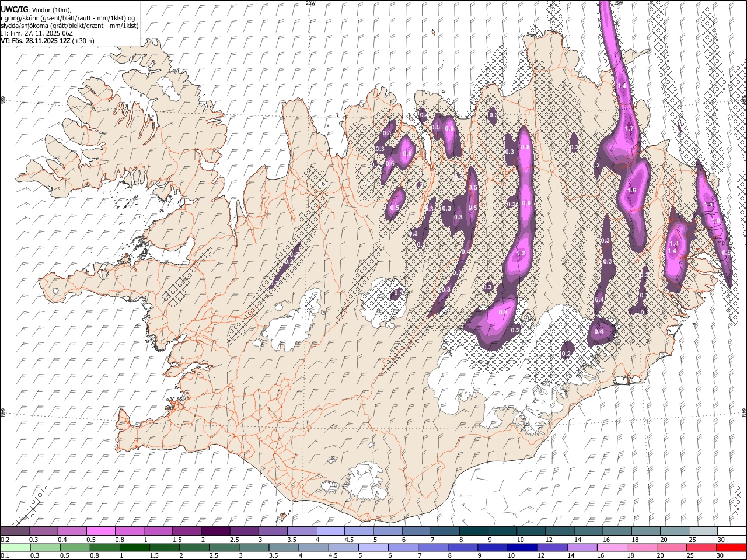Screen dimensions: 747x560
Task: Pick the darkest green 1 swatch in lower legend row
Action: tap(135, 547)
